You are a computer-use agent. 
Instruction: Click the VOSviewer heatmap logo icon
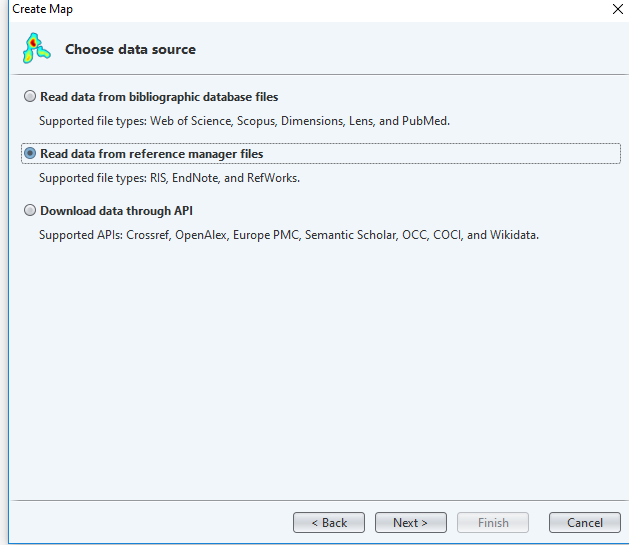click(36, 49)
